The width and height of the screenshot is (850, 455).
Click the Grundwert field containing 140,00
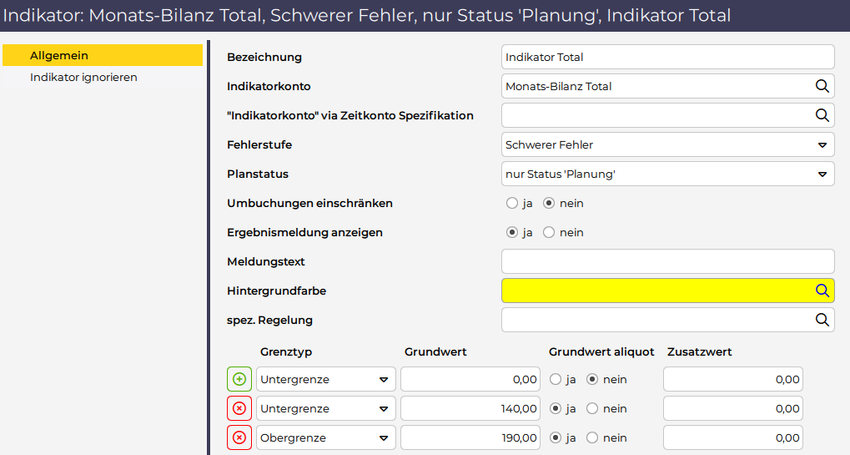[x=472, y=408]
